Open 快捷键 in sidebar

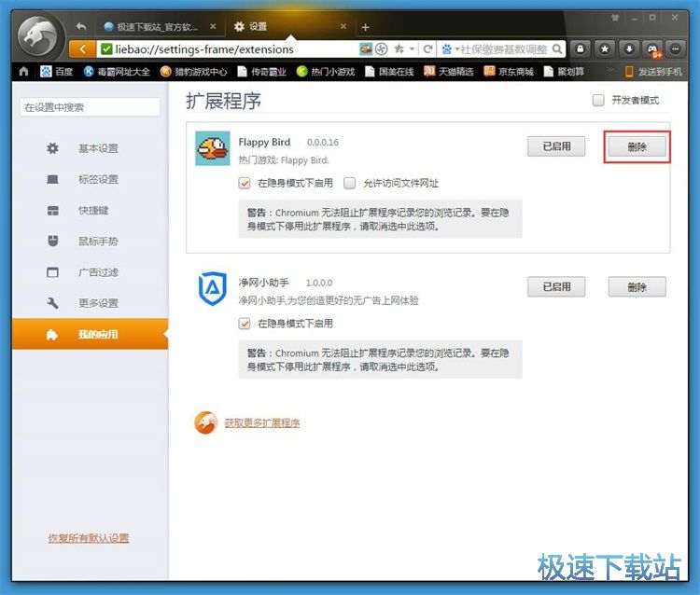[x=91, y=210]
